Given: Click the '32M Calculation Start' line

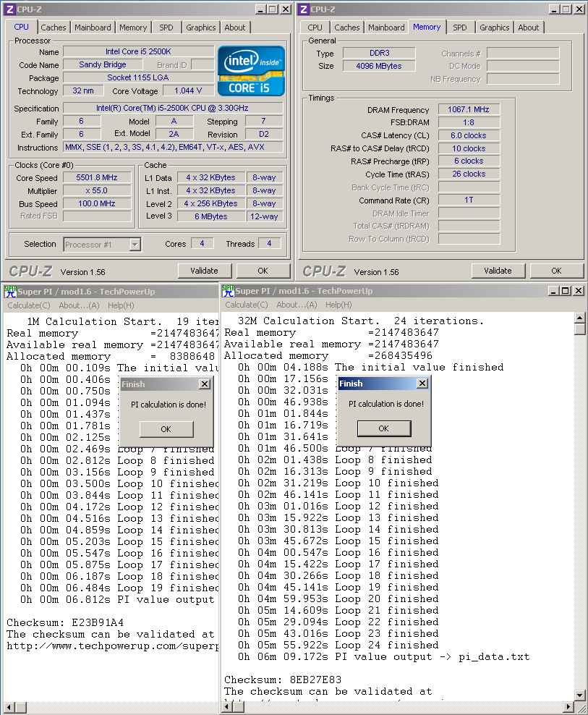Looking at the screenshot, I should click(x=361, y=321).
